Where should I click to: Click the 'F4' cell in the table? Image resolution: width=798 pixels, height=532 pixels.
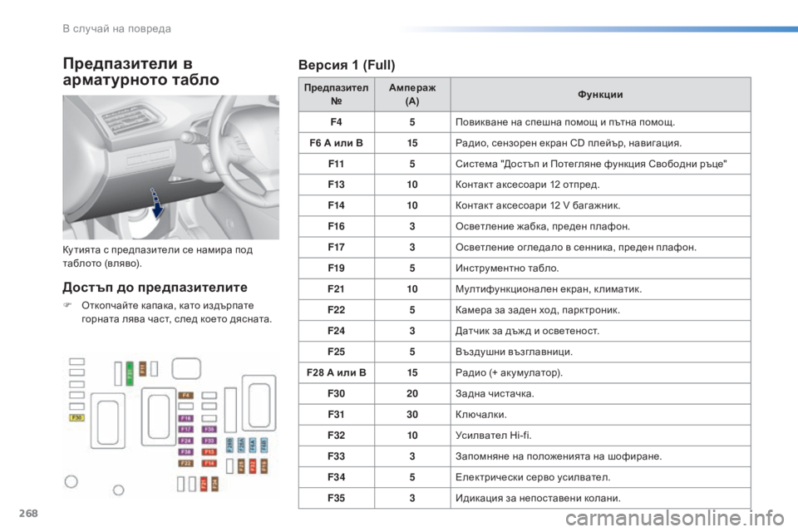pos(337,121)
